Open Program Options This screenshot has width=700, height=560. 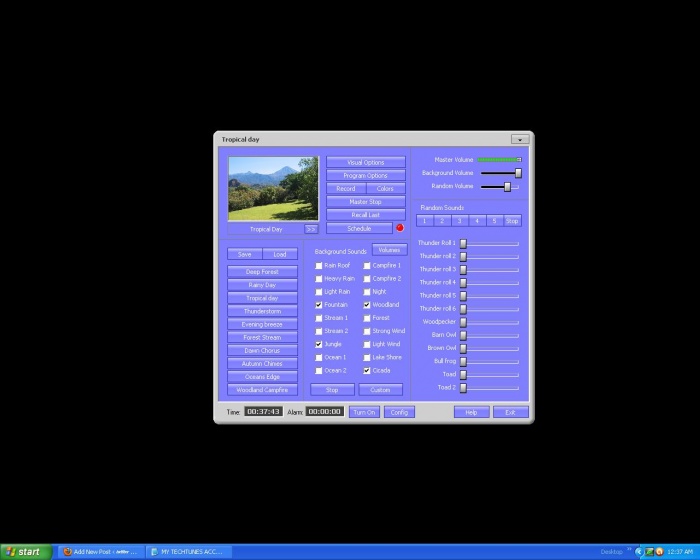[x=366, y=176]
